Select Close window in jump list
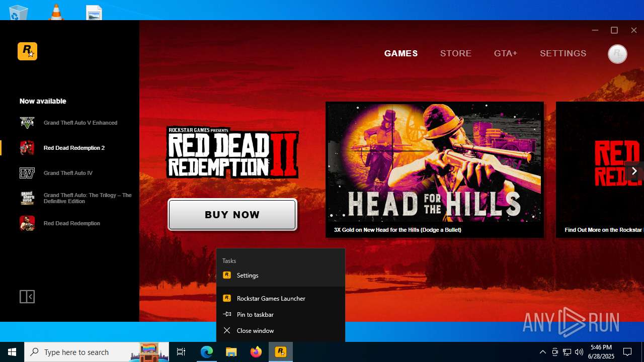 (281, 331)
